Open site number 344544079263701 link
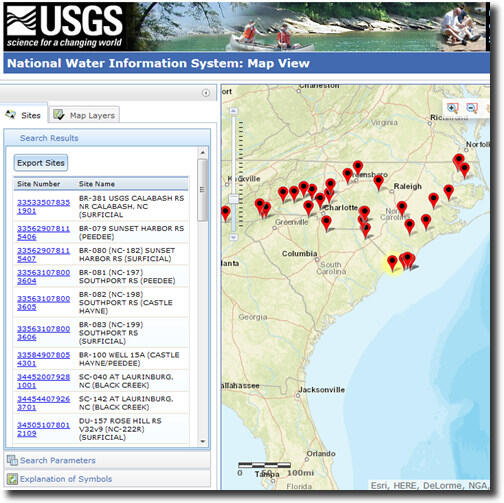This screenshot has width=504, height=503. [x=43, y=403]
